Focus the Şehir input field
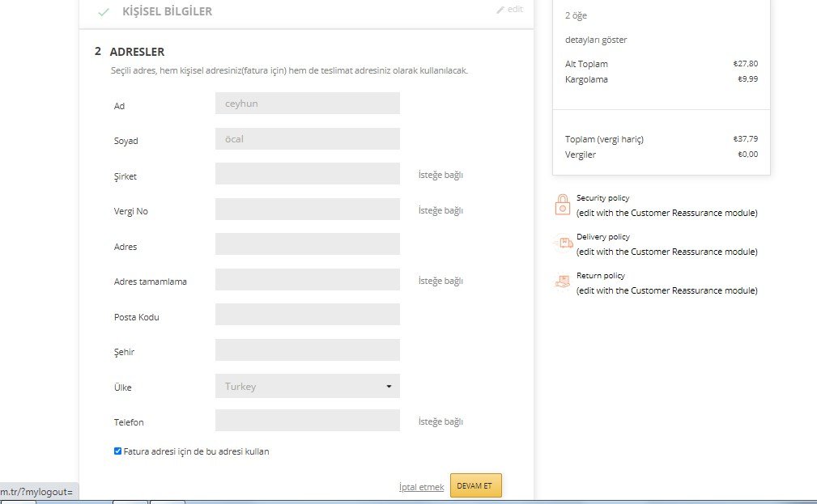Viewport: 817px width, 504px height. [308, 349]
